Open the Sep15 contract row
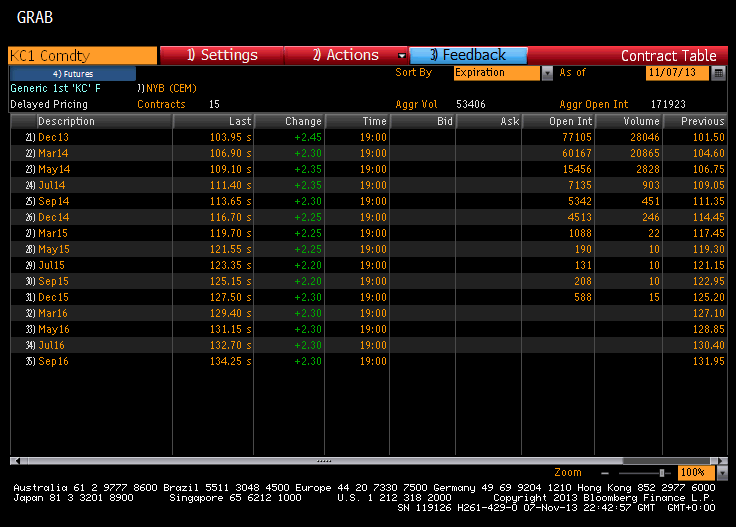Image resolution: width=736 pixels, height=527 pixels. [368, 281]
